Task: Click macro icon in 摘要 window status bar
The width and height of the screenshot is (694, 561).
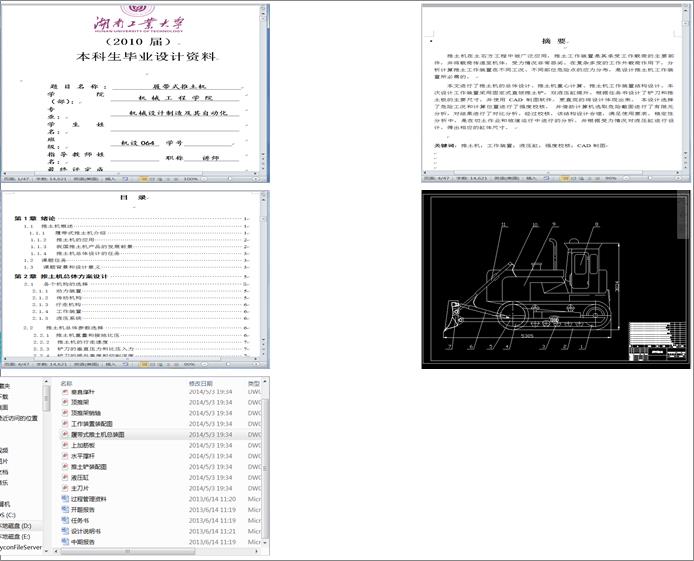Action: (546, 179)
